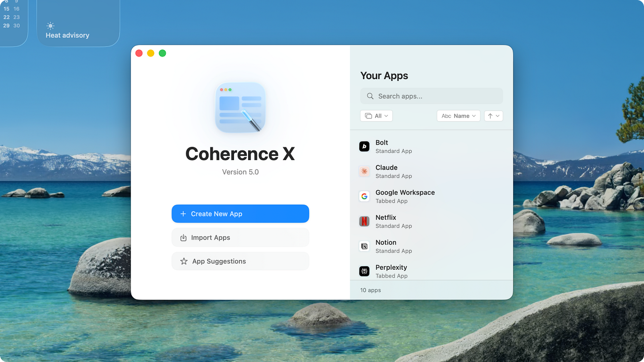This screenshot has width=644, height=362.
Task: Click the sun icon in weather widget
Action: pyautogui.click(x=50, y=26)
